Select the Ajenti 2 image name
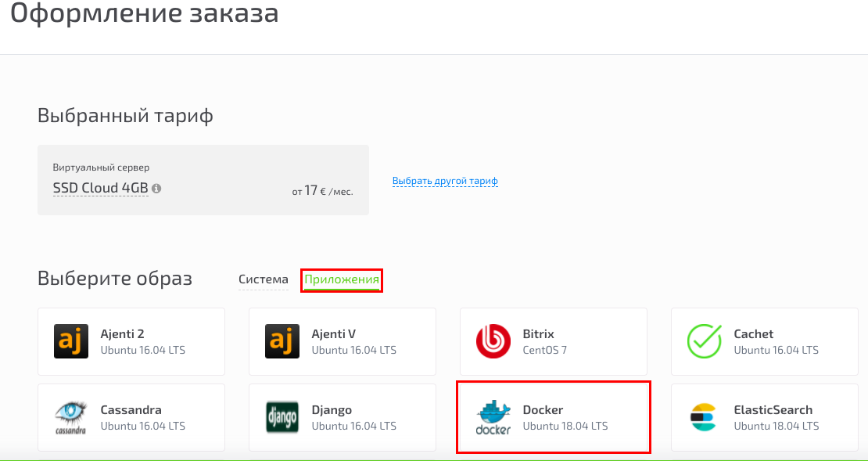 122,334
